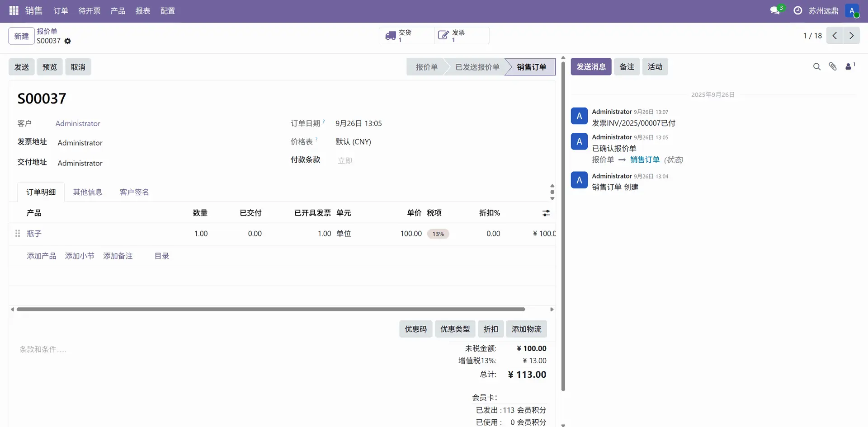This screenshot has width=868, height=427.
Task: Open the activities clock icon
Action: pos(798,10)
